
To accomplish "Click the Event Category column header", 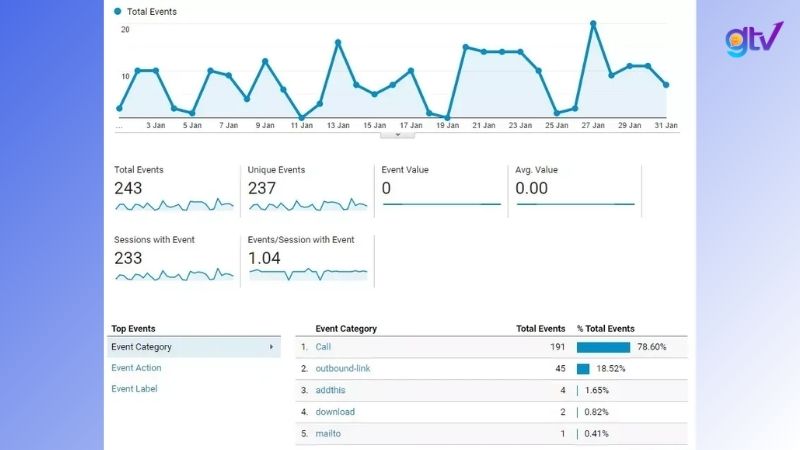I will pos(346,329).
